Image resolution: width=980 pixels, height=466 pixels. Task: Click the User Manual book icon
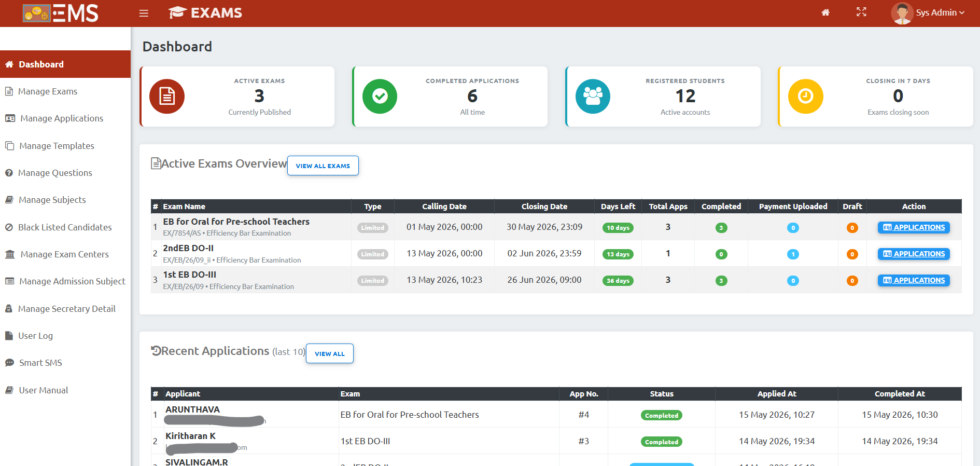pos(9,390)
